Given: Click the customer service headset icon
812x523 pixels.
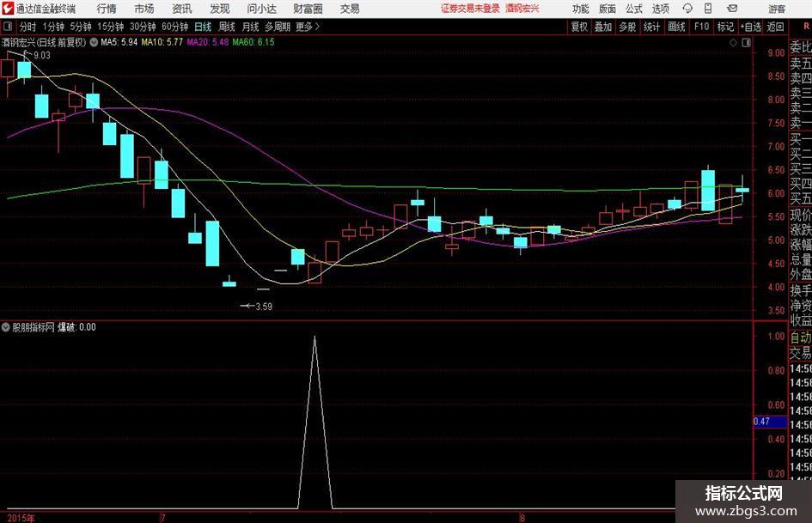Looking at the screenshot, I should 687,9.
